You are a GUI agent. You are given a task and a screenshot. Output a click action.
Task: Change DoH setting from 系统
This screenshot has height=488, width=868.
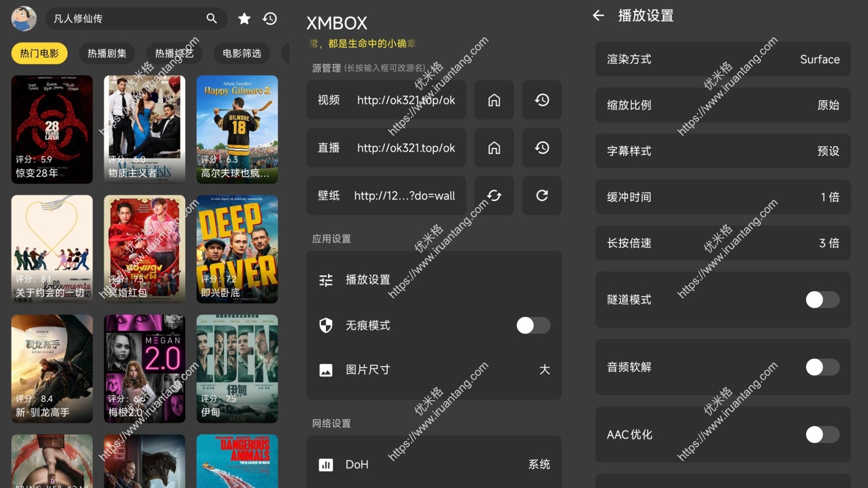[x=539, y=464]
